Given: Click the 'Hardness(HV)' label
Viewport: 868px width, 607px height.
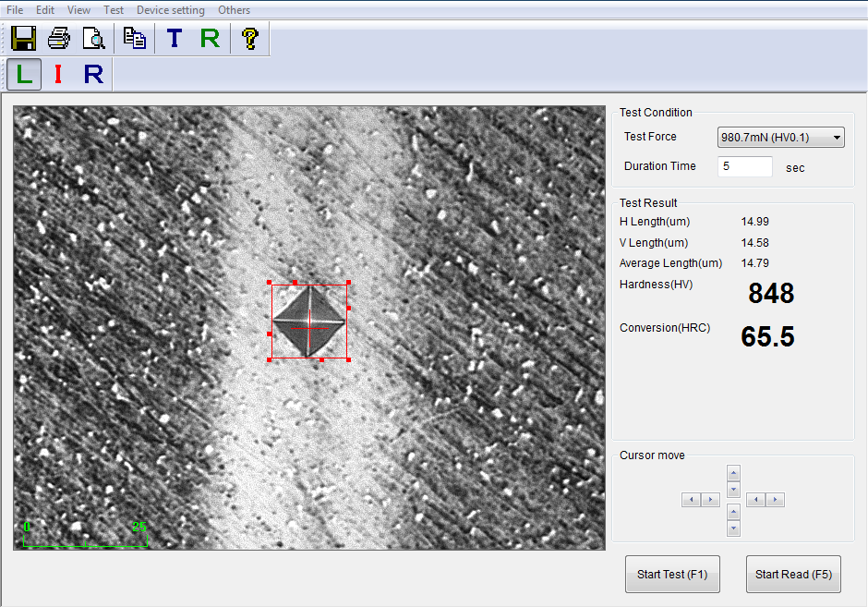Looking at the screenshot, I should tap(656, 285).
